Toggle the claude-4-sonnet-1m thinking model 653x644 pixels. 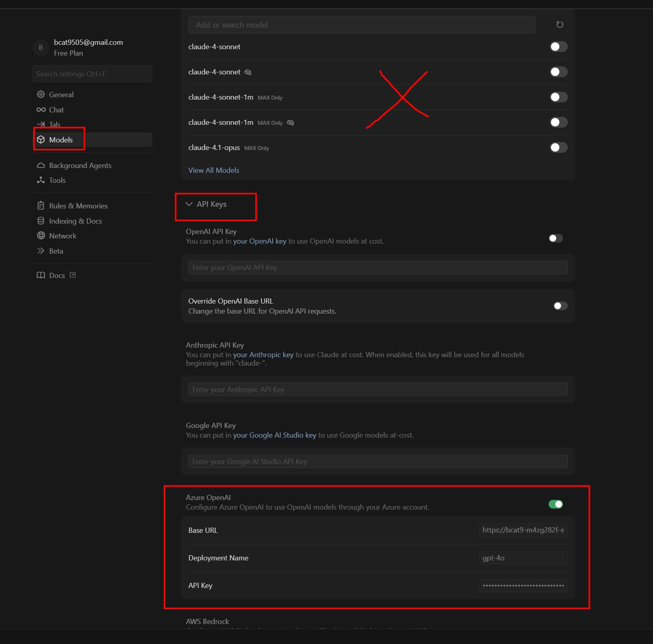coord(559,122)
